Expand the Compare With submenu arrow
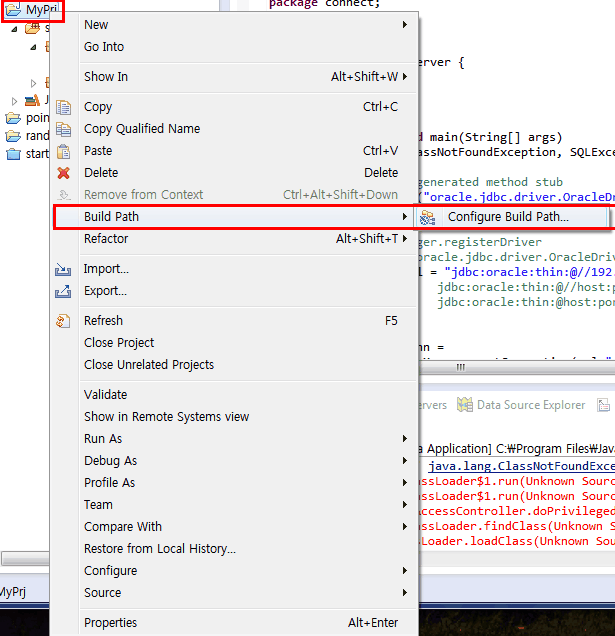615x636 pixels. pos(404,526)
